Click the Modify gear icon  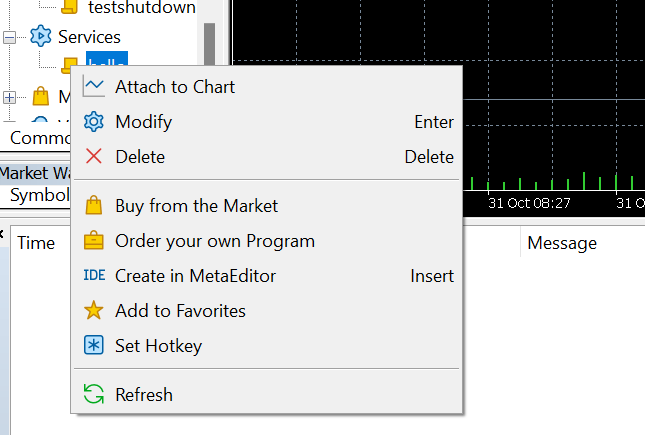(94, 122)
